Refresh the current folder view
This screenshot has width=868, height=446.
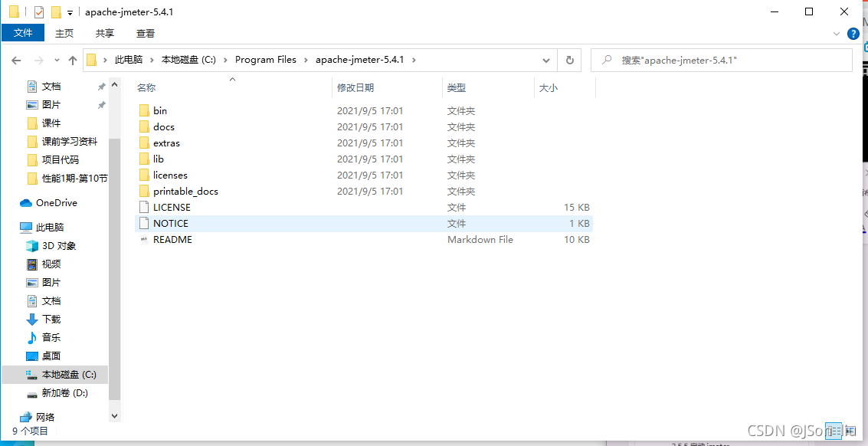569,60
